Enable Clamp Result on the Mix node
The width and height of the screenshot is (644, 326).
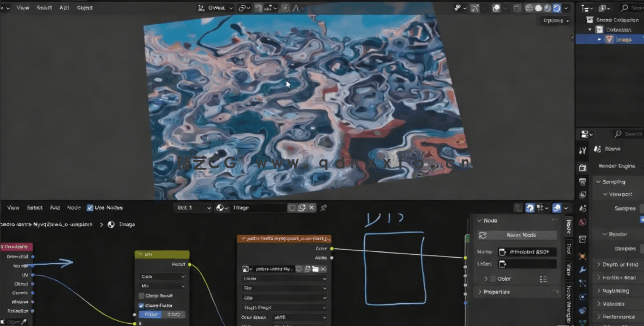click(141, 295)
